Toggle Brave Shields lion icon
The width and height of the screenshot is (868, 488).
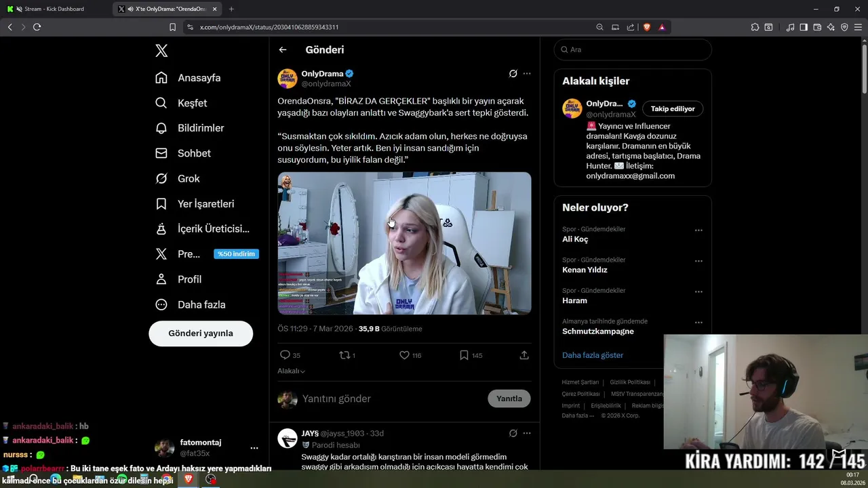pos(647,27)
